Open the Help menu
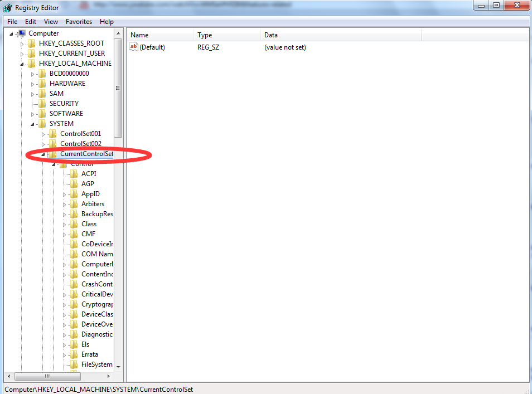The image size is (532, 394). [107, 22]
